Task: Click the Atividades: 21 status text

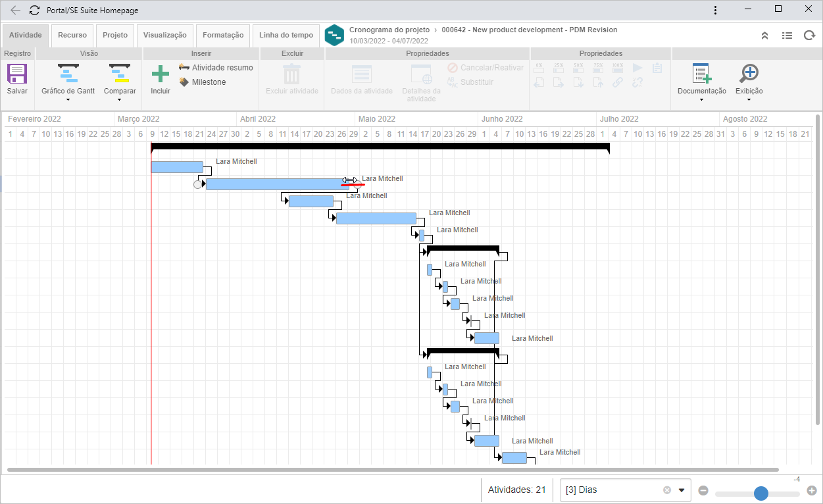Action: click(517, 490)
